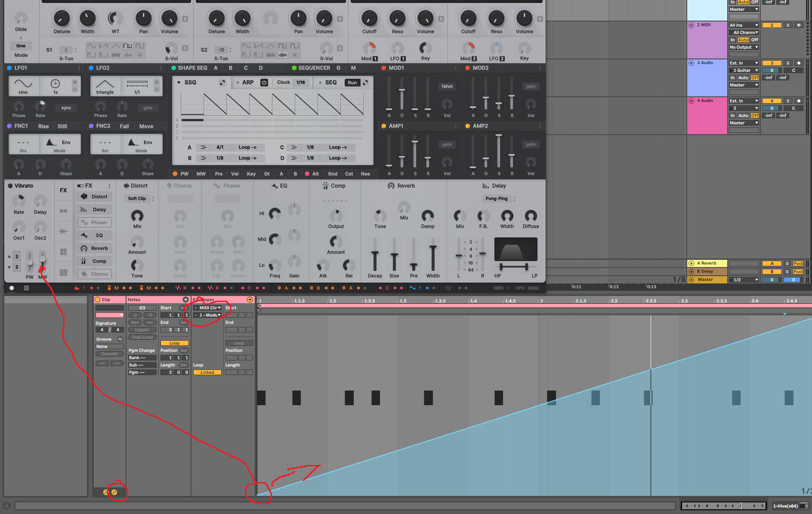This screenshot has height=514, width=812.
Task: Collapse the 3 Audio track
Action: (692, 63)
